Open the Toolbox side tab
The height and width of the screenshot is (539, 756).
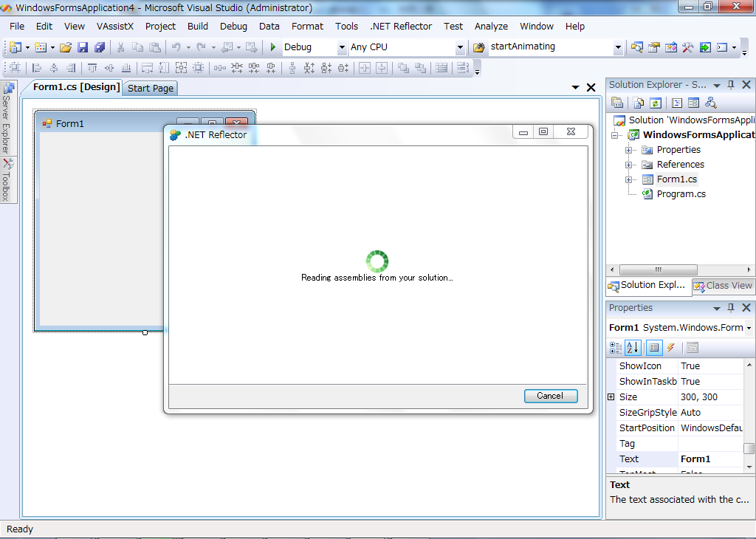(x=7, y=180)
